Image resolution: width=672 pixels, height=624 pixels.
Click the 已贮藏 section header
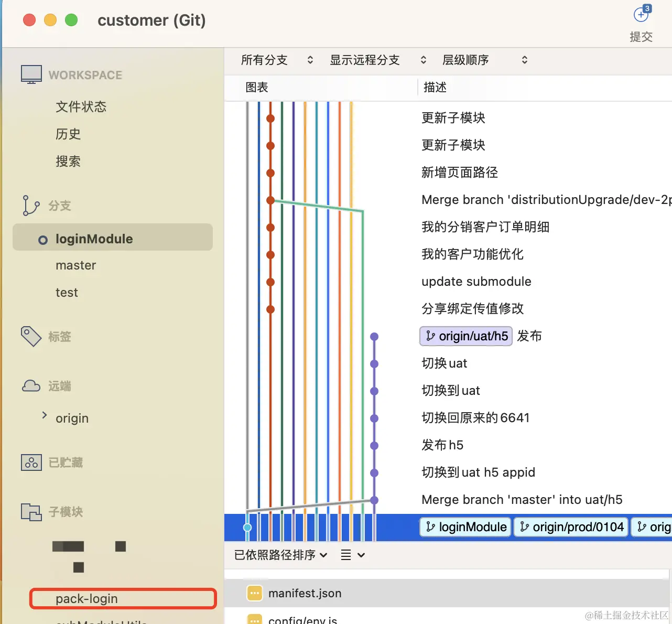[x=66, y=462]
